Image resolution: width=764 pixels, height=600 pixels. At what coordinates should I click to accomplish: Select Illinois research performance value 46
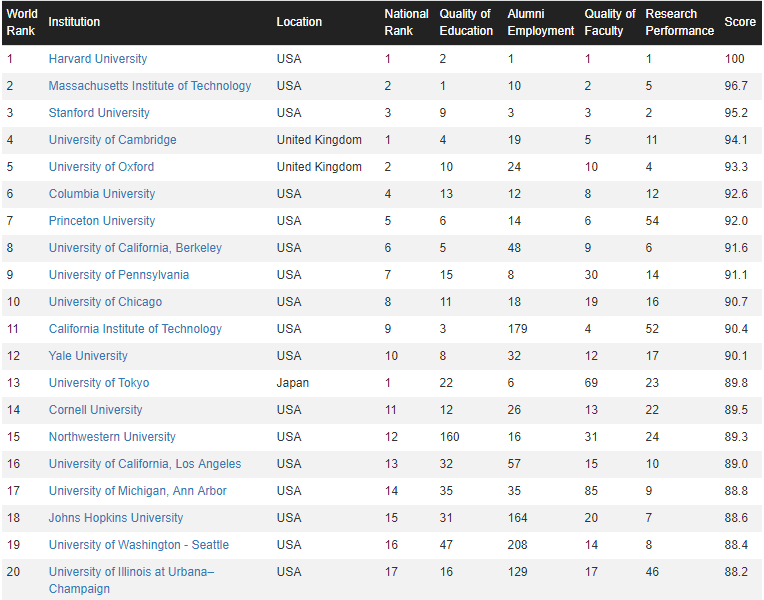click(652, 572)
